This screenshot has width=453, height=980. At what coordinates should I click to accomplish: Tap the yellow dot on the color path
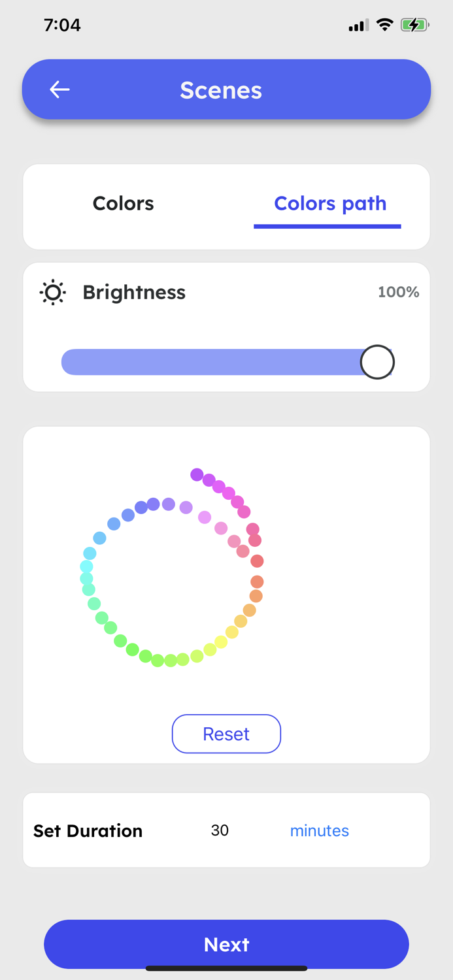click(222, 642)
